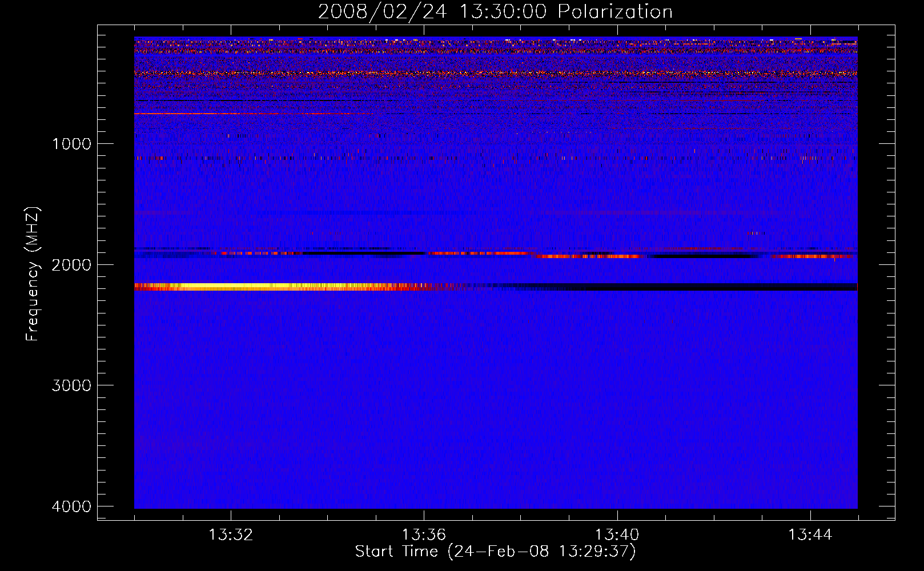Click the 'Frequency (MHZ)' y-axis label
Image resolution: width=924 pixels, height=571 pixels.
33,274
